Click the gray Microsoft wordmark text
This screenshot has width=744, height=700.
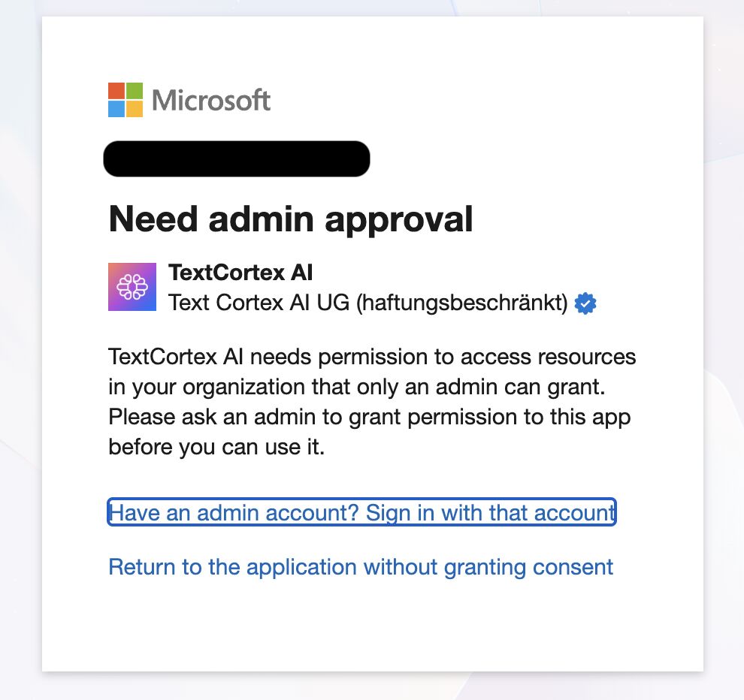click(211, 101)
